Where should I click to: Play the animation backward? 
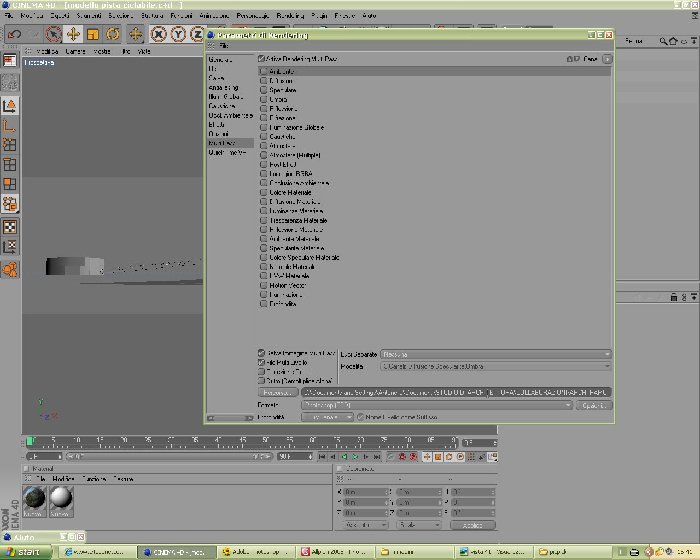[x=344, y=456]
